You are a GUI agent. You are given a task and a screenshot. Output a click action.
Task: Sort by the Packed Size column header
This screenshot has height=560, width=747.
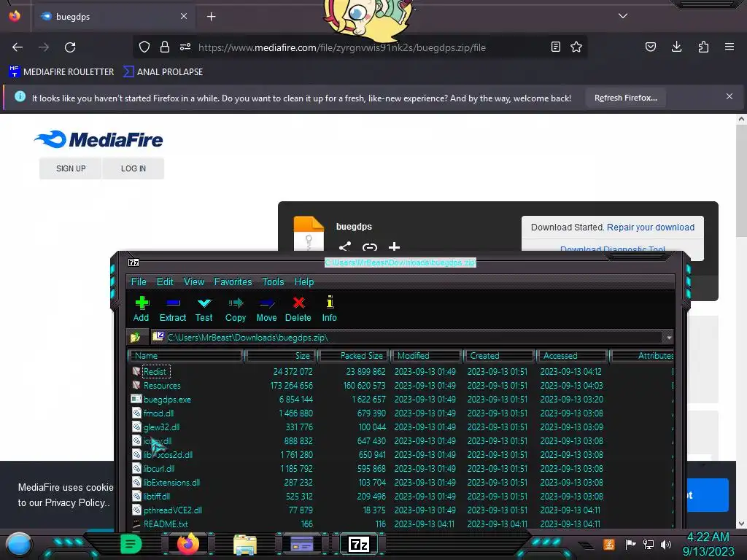[x=354, y=356]
